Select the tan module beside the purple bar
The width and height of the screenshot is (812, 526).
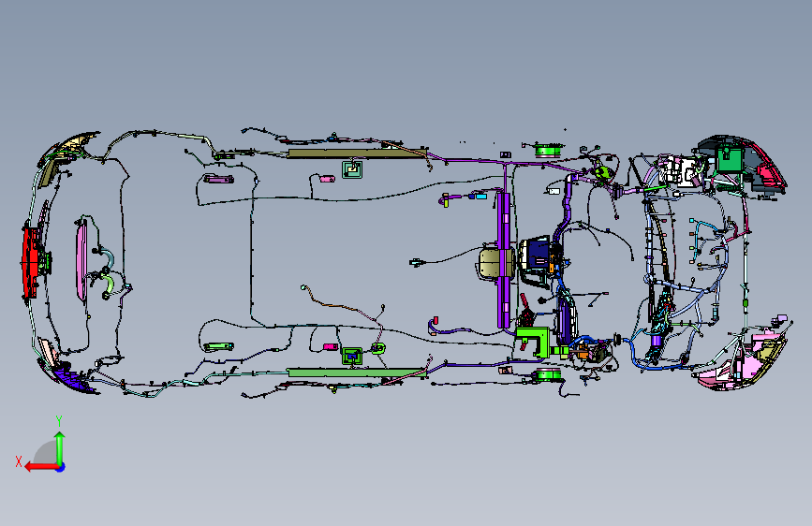[x=489, y=262]
